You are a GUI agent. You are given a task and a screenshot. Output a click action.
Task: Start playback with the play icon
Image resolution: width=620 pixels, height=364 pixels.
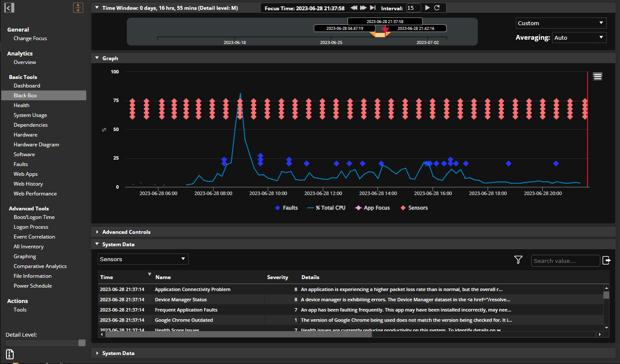(x=427, y=8)
